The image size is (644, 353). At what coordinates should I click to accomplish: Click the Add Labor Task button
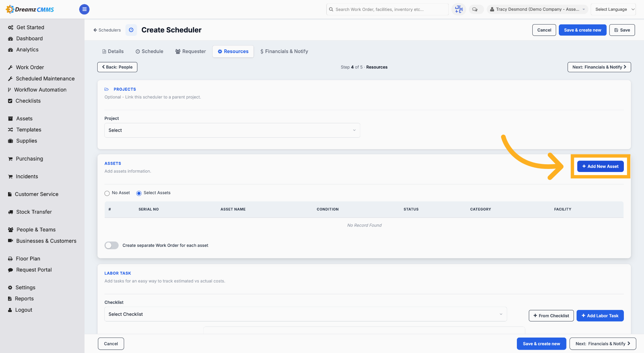tap(600, 316)
